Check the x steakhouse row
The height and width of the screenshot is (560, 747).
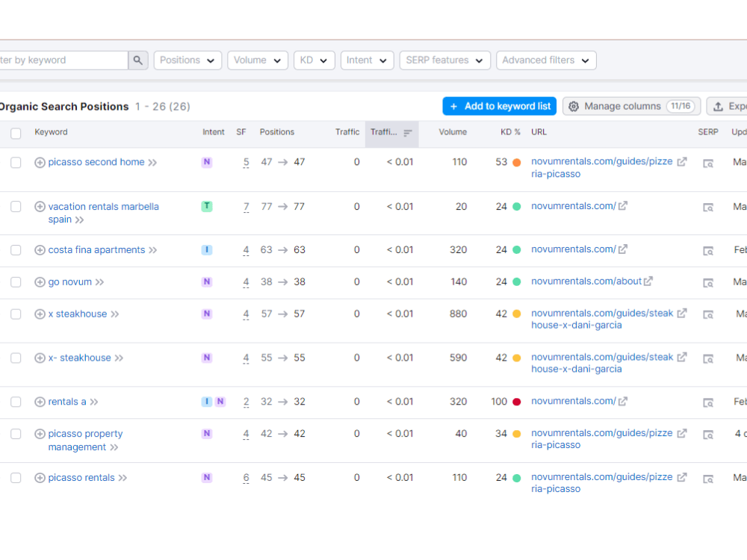click(16, 314)
